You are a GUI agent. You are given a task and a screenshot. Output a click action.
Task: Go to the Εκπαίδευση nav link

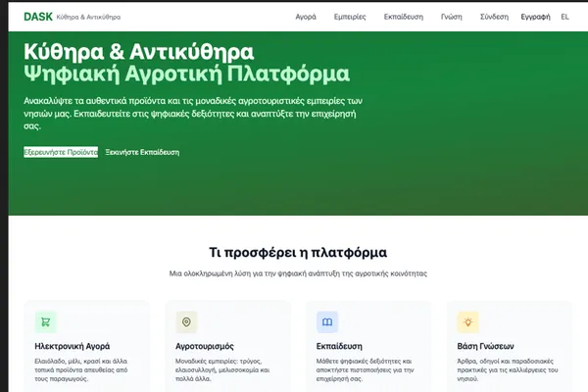[x=404, y=17]
